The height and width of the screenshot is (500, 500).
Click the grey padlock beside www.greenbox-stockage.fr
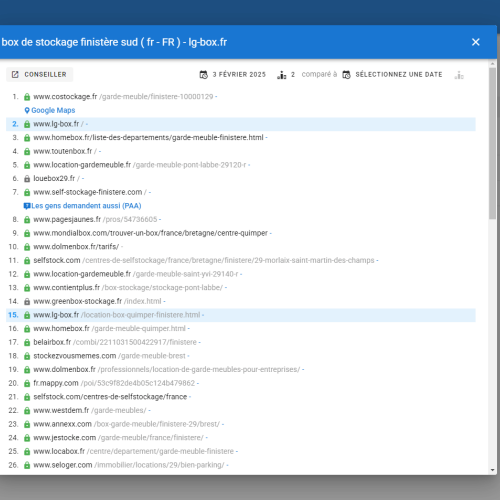(x=27, y=301)
